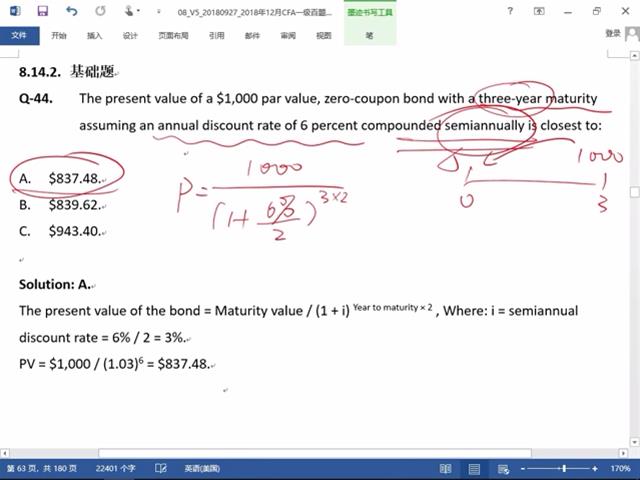Click the 'Solution: A.' text
This screenshot has height=480, width=640.
click(55, 284)
